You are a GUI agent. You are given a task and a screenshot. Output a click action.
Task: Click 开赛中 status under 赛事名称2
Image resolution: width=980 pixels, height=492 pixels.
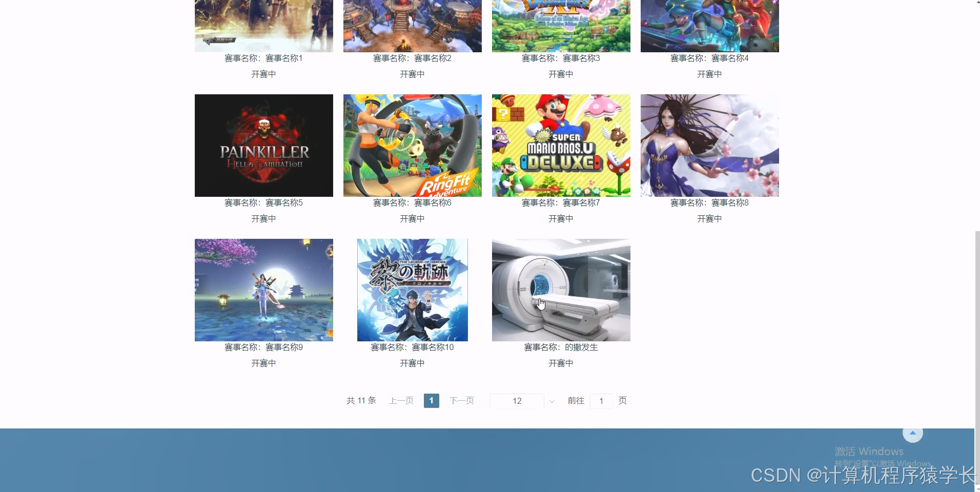tap(412, 74)
